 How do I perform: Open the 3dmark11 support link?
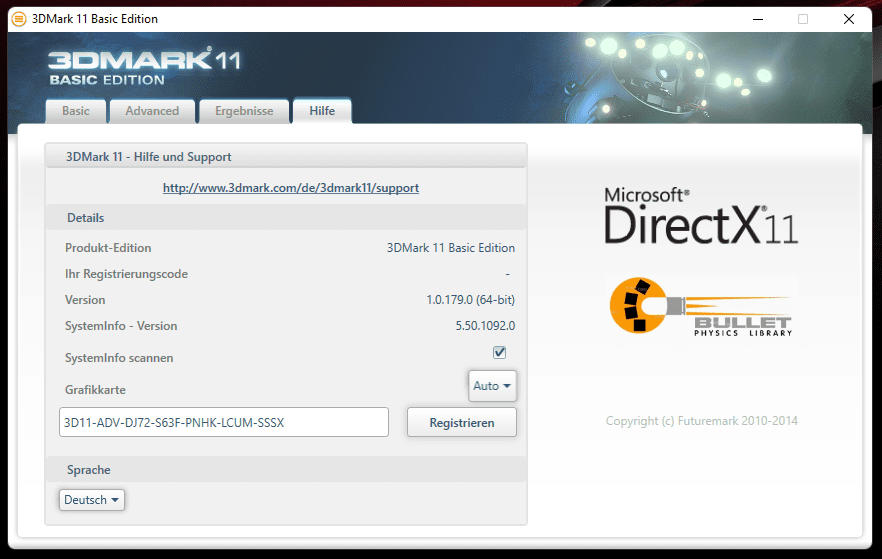[x=291, y=188]
